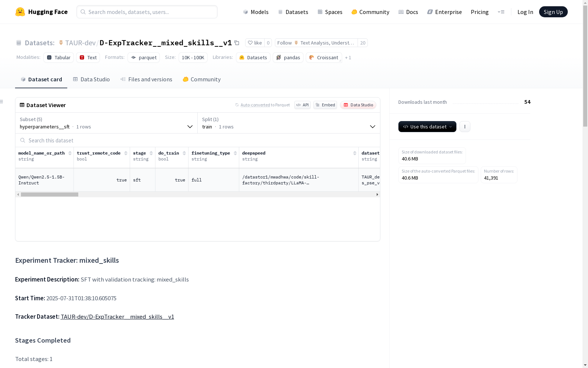588x368 pixels.
Task: Open the dataset Community tab
Action: 202,79
